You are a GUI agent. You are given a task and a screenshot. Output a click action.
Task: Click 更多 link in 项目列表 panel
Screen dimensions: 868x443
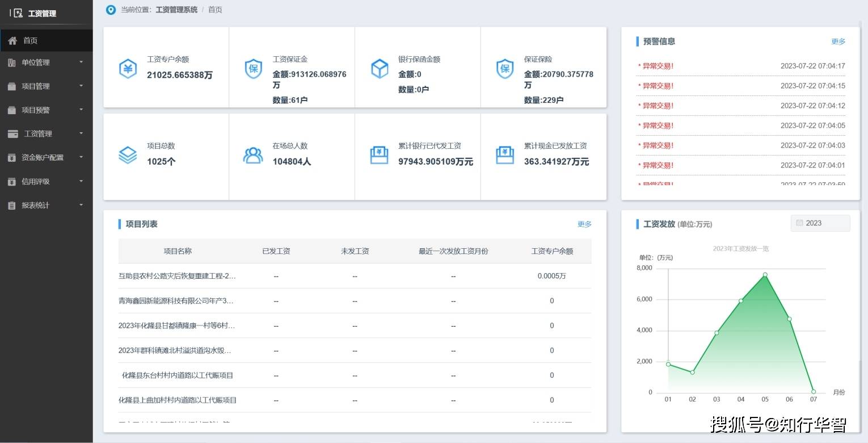pos(584,224)
